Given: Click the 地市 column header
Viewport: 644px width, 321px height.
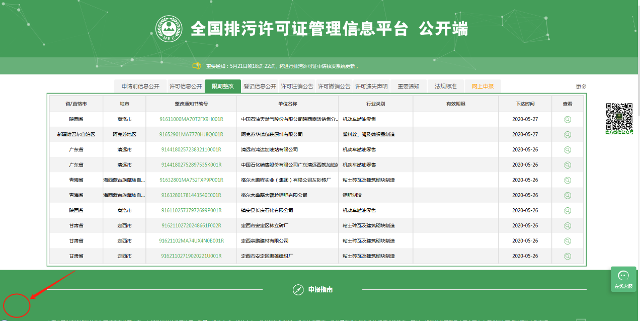Looking at the screenshot, I should pyautogui.click(x=124, y=104).
